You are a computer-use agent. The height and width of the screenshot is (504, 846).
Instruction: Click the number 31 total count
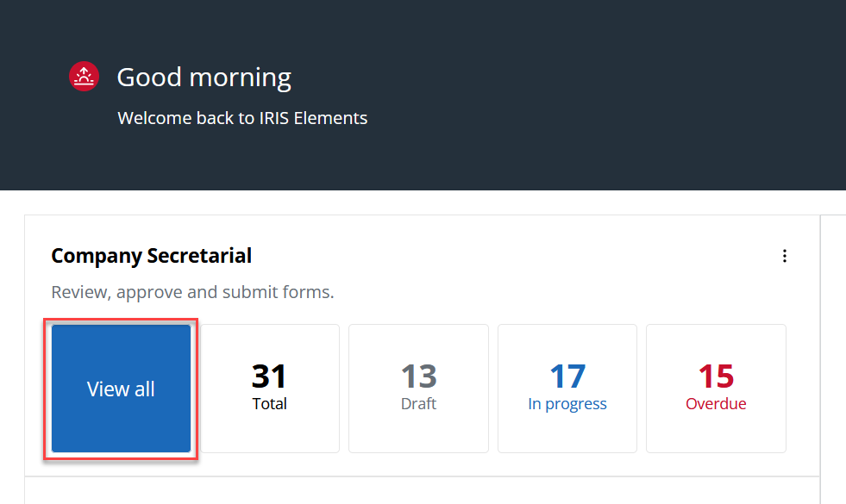(269, 376)
